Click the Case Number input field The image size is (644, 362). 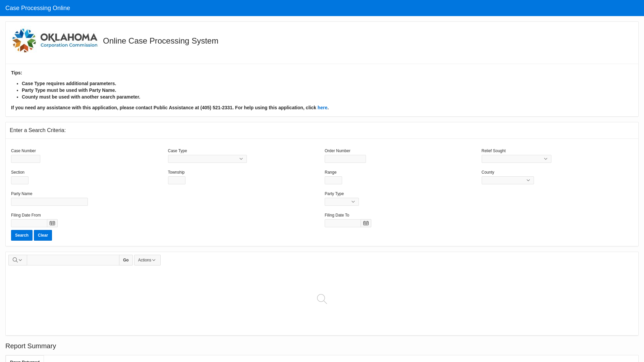click(x=25, y=159)
